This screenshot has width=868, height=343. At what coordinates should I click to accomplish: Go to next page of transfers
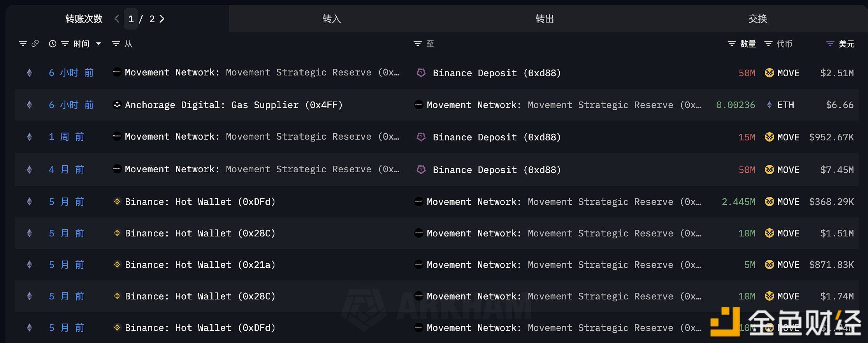point(162,19)
